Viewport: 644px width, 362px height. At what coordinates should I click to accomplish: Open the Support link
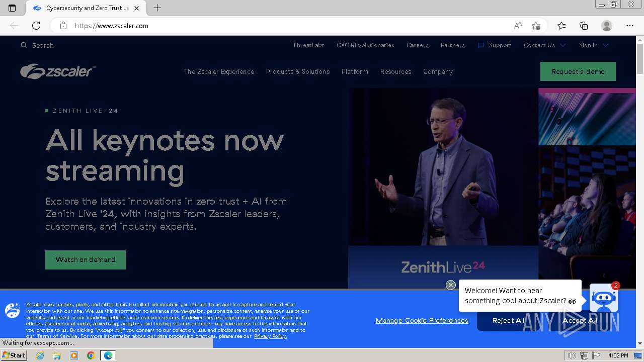[x=500, y=45]
